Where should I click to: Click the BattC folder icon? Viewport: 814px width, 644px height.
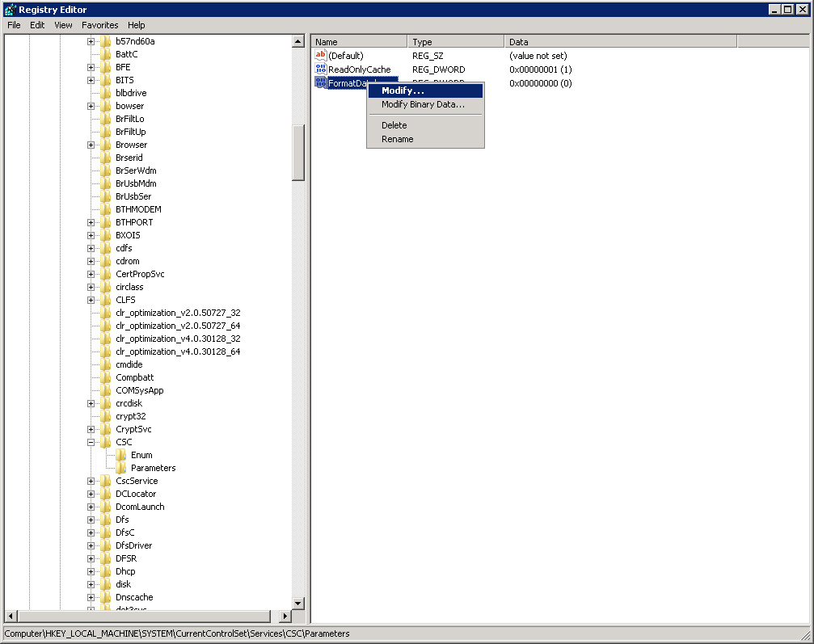pos(105,54)
